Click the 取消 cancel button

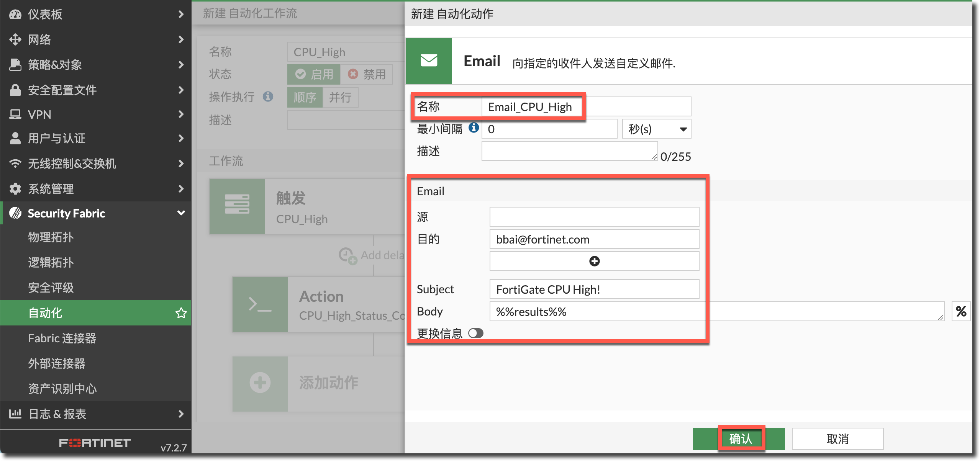point(837,438)
